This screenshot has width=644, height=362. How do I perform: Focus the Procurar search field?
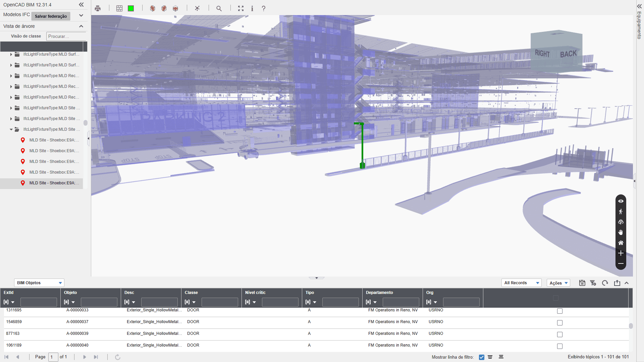(66, 36)
